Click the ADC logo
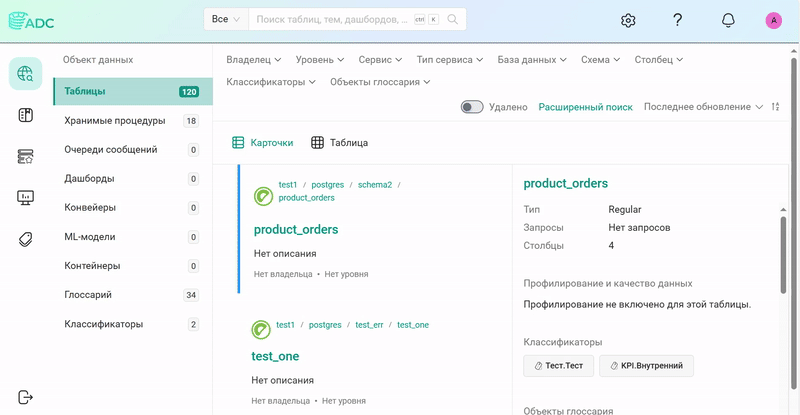The height and width of the screenshot is (415, 800). 31,21
